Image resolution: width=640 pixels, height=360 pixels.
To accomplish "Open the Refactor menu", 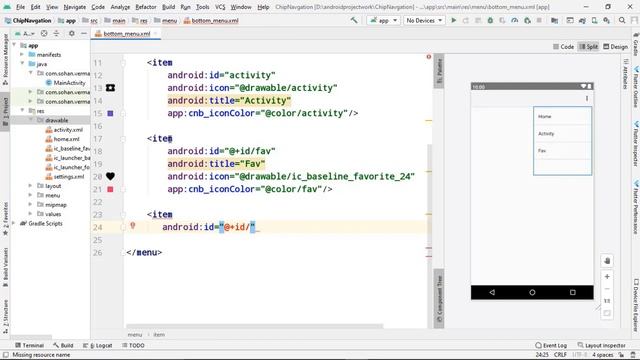I will tap(146, 7).
